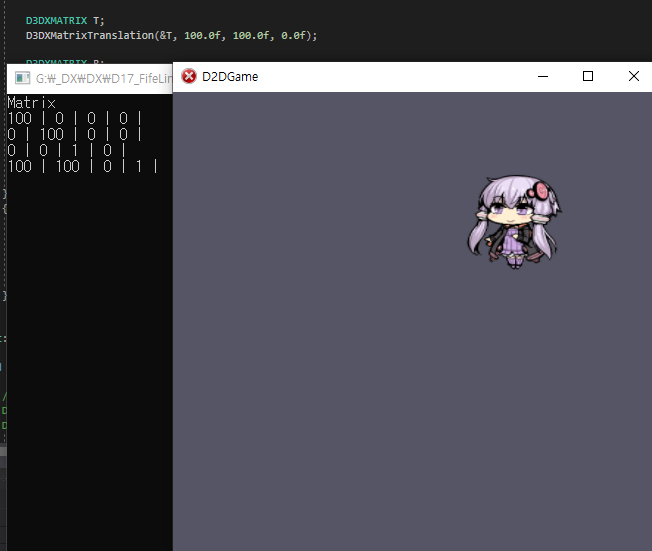The height and width of the screenshot is (551, 652).
Task: Close the D2DGame window
Action: click(x=633, y=77)
